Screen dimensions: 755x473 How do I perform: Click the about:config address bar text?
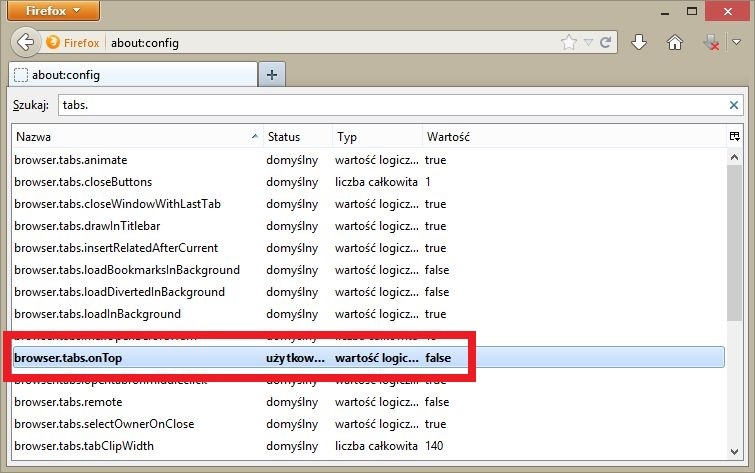pos(145,43)
